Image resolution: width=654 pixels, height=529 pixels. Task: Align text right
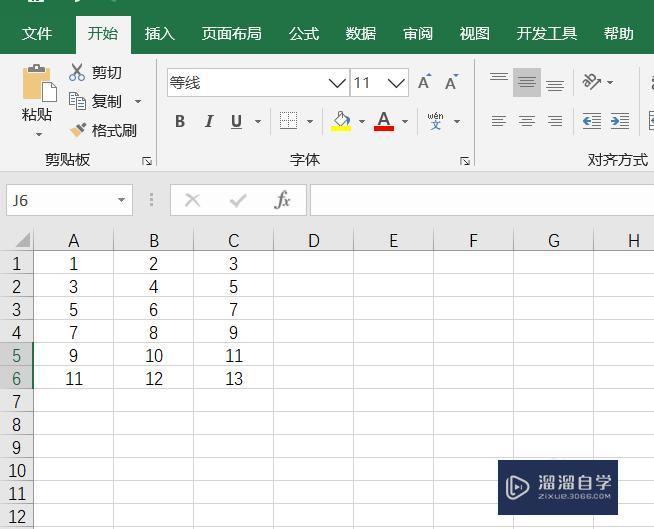pyautogui.click(x=555, y=121)
